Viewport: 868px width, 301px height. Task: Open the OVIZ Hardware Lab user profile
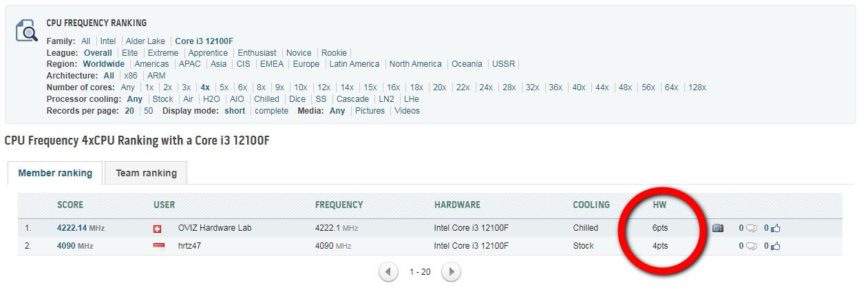pyautogui.click(x=215, y=228)
